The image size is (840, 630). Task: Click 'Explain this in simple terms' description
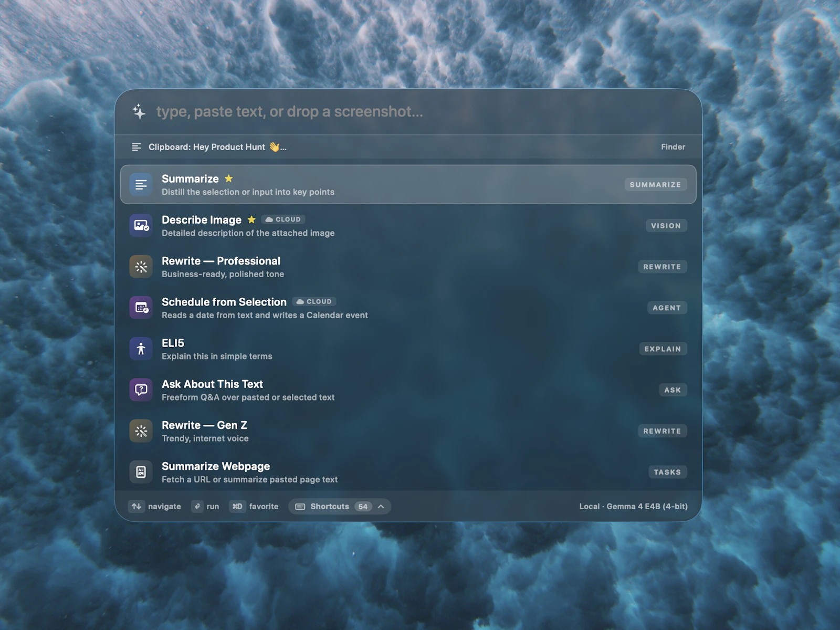217,356
